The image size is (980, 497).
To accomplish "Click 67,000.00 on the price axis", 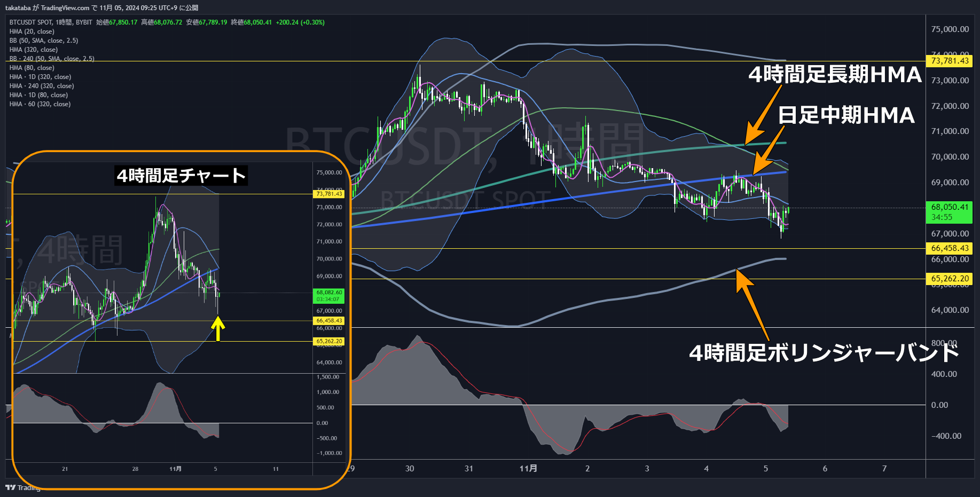I will [x=950, y=234].
